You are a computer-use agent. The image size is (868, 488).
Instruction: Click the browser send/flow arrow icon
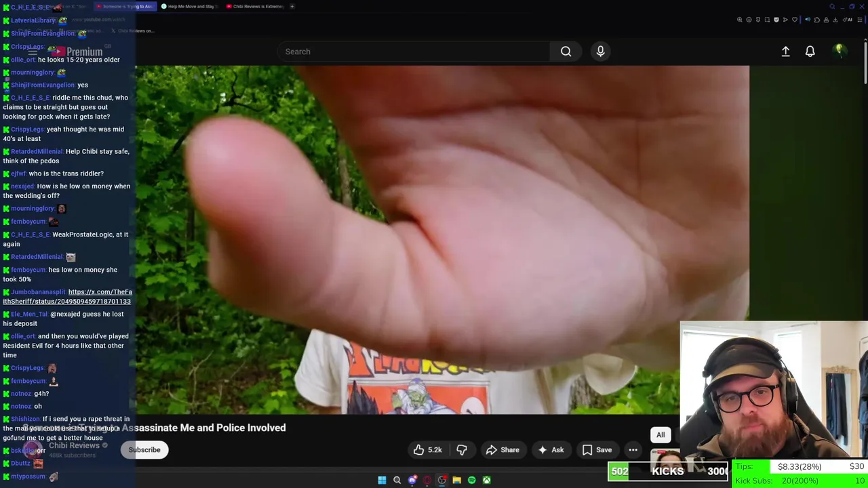pos(785,20)
